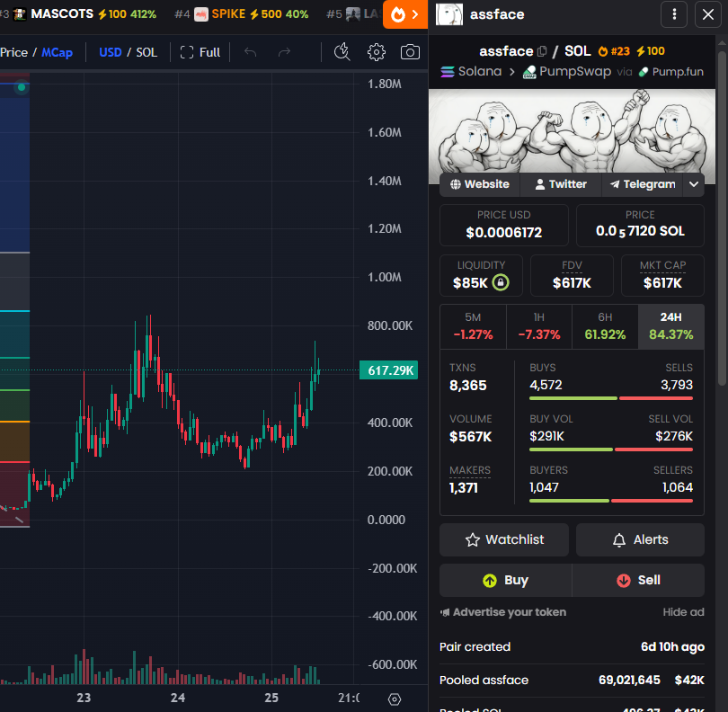Toggle Full screen chart mode
This screenshot has height=712, width=728.
200,52
